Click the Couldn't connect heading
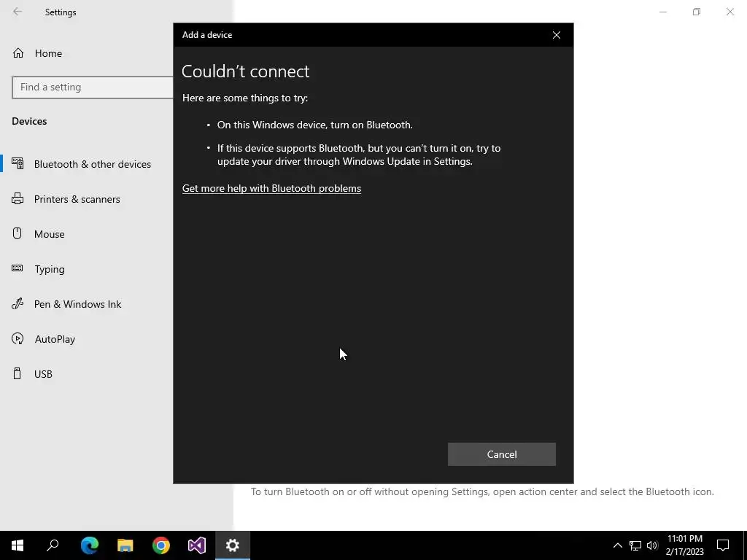 coord(245,71)
